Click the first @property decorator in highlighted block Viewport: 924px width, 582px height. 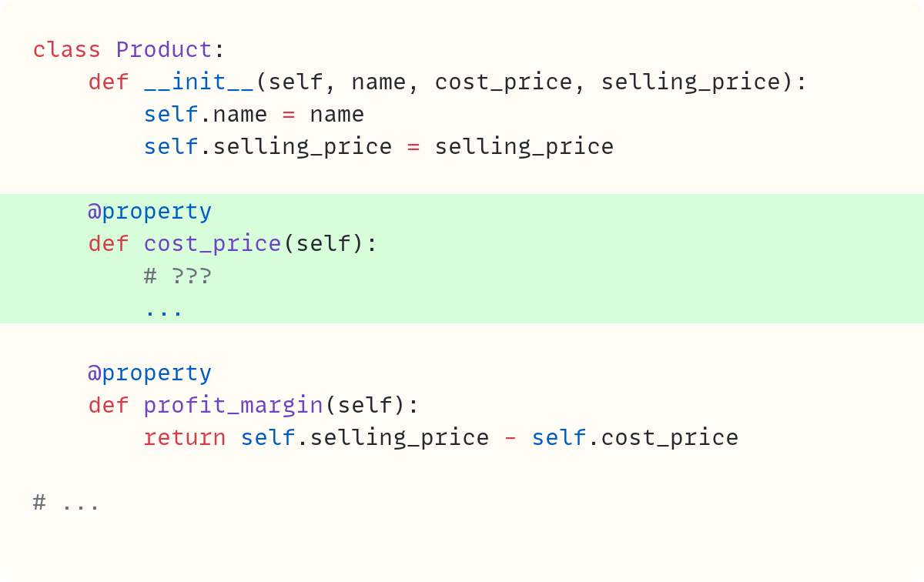click(150, 212)
